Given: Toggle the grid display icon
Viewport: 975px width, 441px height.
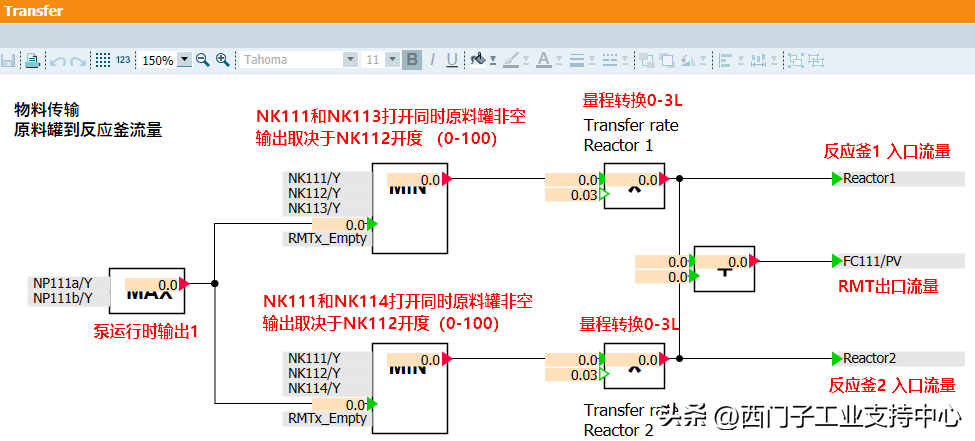Looking at the screenshot, I should tap(102, 60).
